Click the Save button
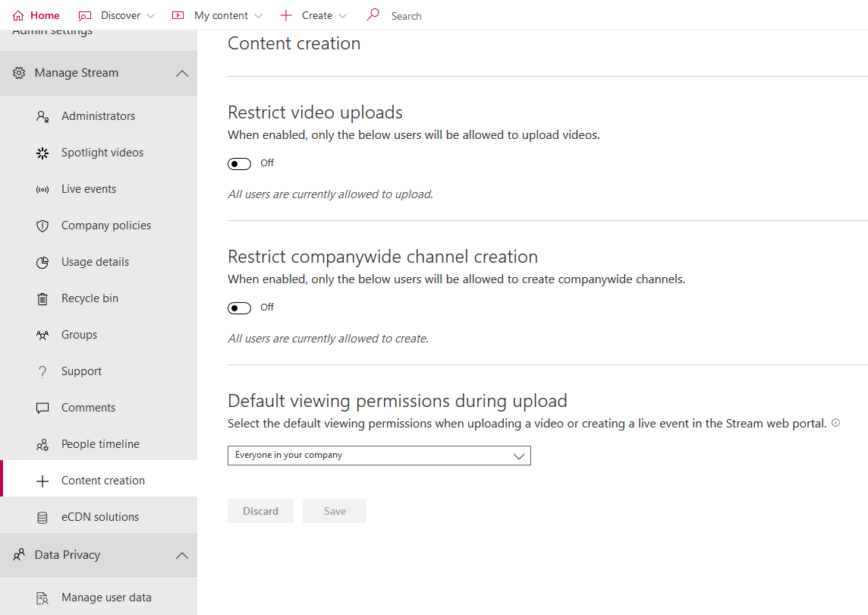The image size is (868, 615). pos(335,511)
